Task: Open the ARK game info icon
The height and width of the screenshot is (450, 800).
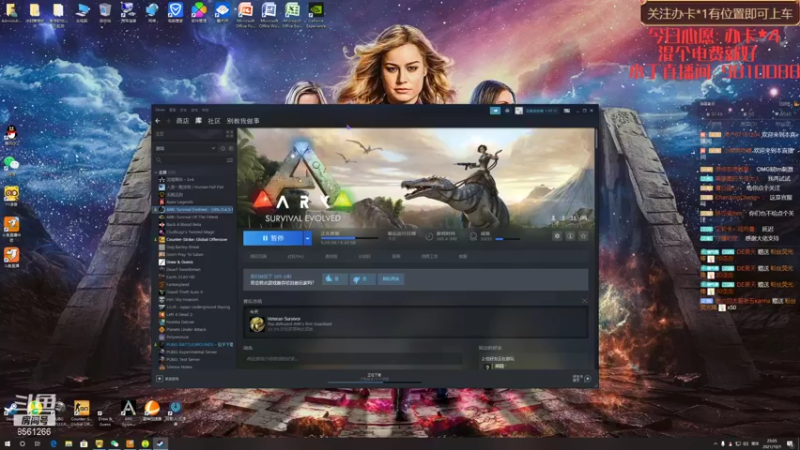Action: pyautogui.click(x=570, y=236)
